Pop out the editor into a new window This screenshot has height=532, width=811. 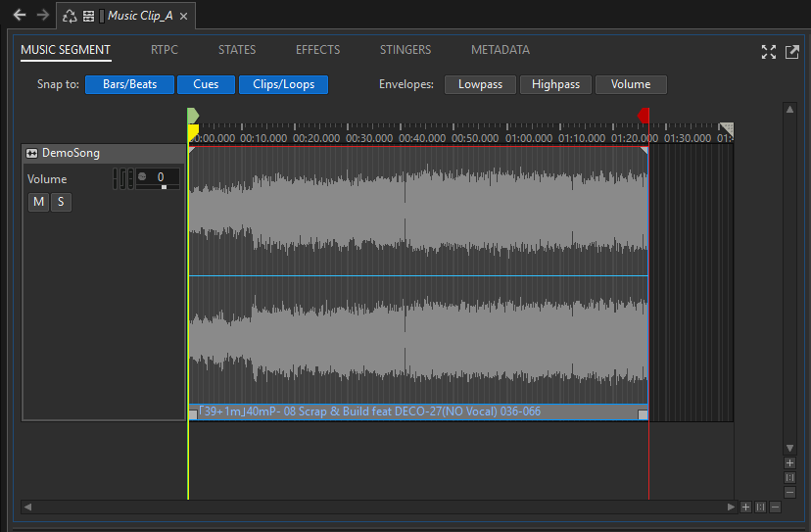791,52
